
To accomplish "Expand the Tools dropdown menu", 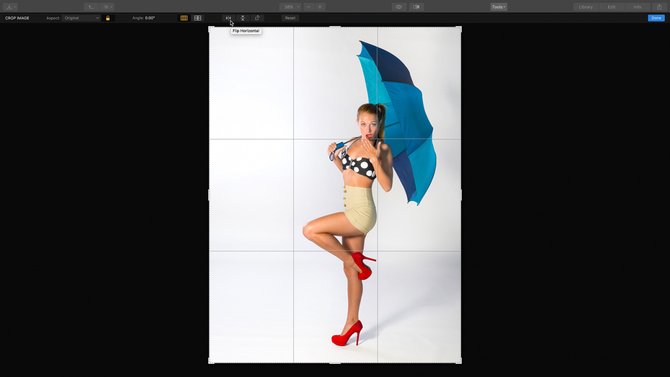I will coord(499,7).
